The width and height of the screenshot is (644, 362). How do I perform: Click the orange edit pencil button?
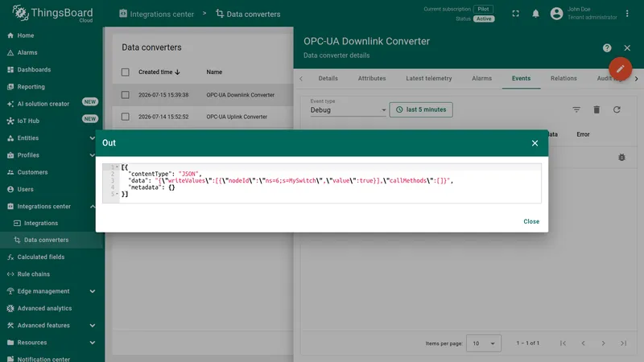pyautogui.click(x=620, y=68)
